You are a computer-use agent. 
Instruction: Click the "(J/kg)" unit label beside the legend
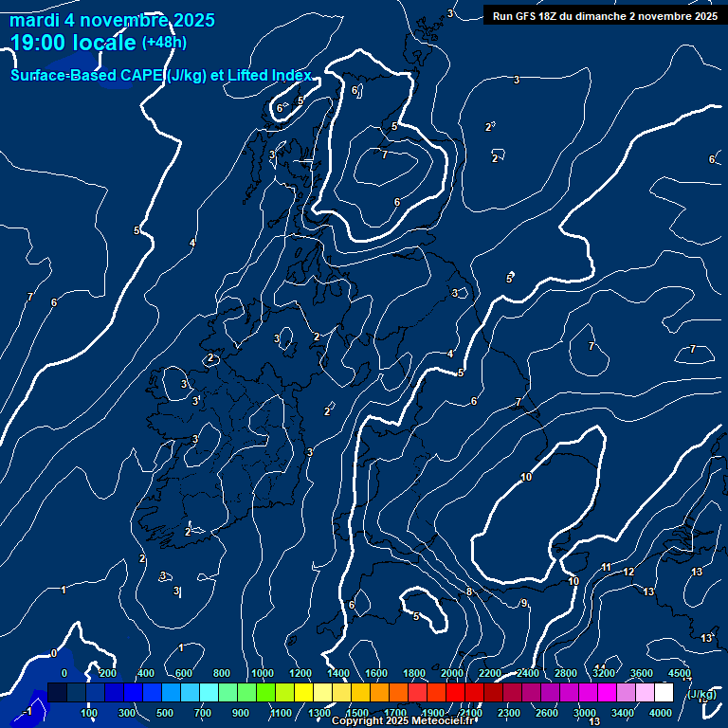coord(701,694)
